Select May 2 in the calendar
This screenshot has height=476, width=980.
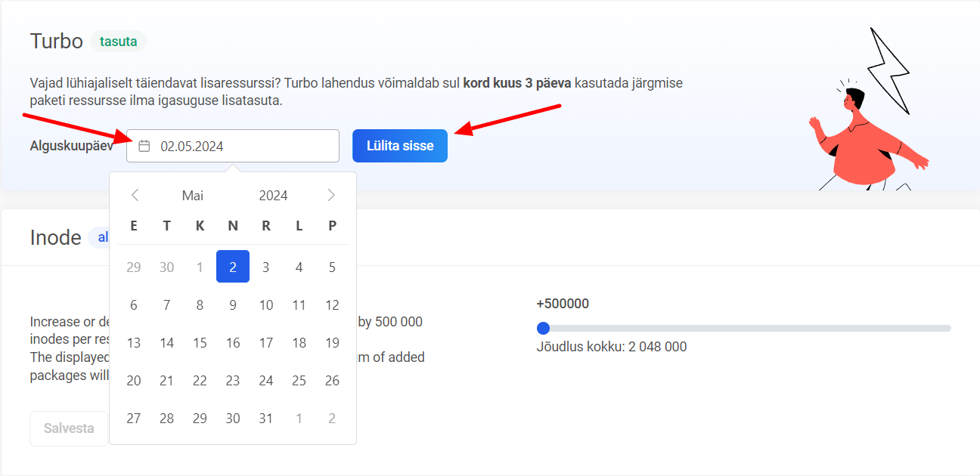[x=233, y=267]
